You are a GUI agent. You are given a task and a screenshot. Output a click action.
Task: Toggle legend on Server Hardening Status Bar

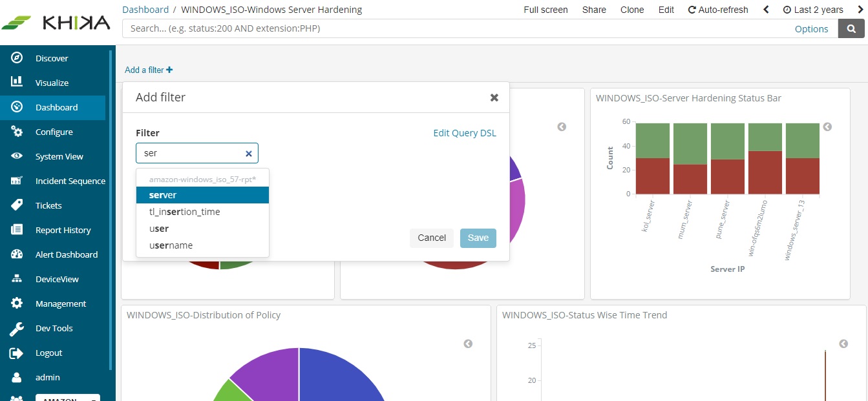coord(827,127)
